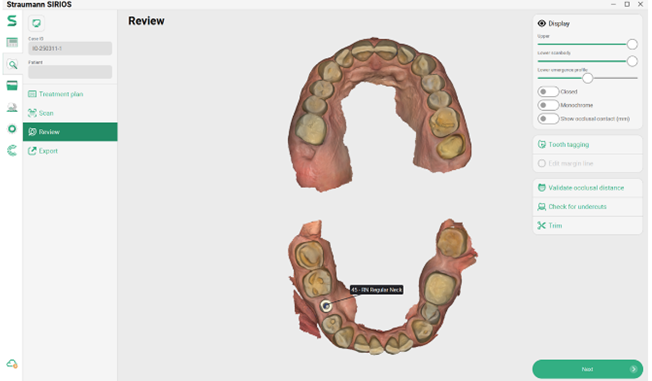Click the circular ring icon in sidebar

(12, 129)
